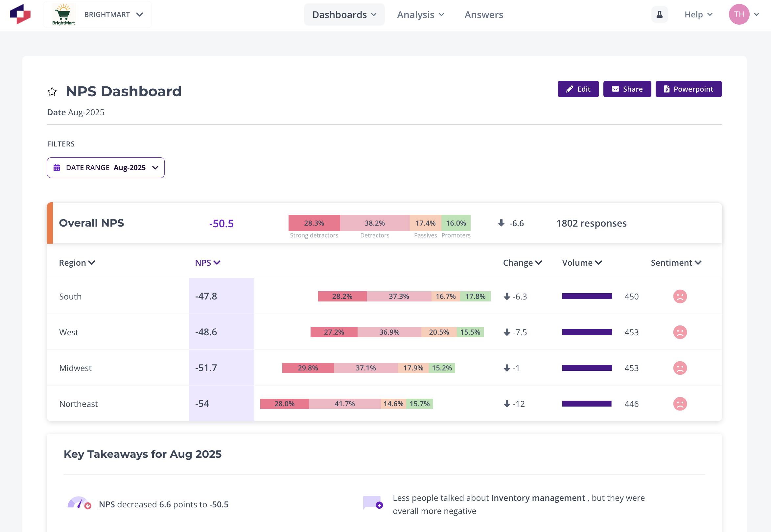Select the South region row label
The height and width of the screenshot is (532, 771).
(x=70, y=296)
